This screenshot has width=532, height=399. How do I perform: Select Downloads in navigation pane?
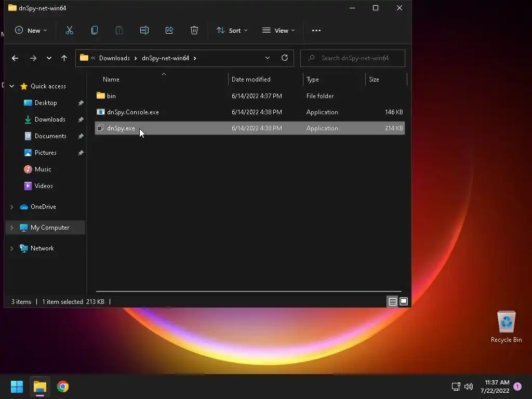pyautogui.click(x=50, y=119)
